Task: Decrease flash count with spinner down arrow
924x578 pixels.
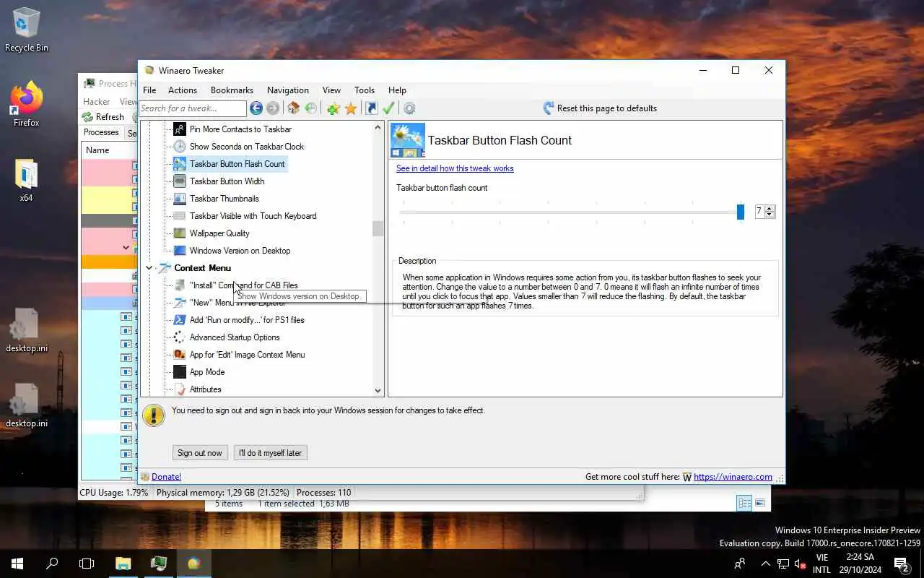Action: click(770, 215)
